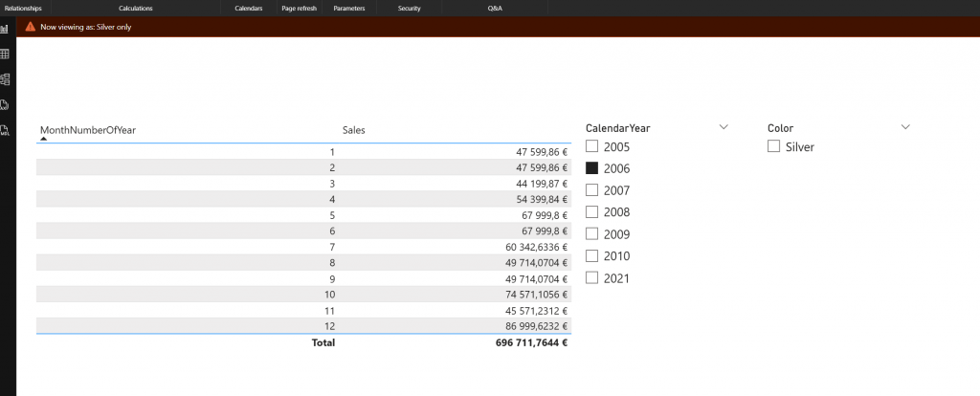The image size is (980, 396).
Task: Click the Page refresh group label
Action: tap(298, 8)
